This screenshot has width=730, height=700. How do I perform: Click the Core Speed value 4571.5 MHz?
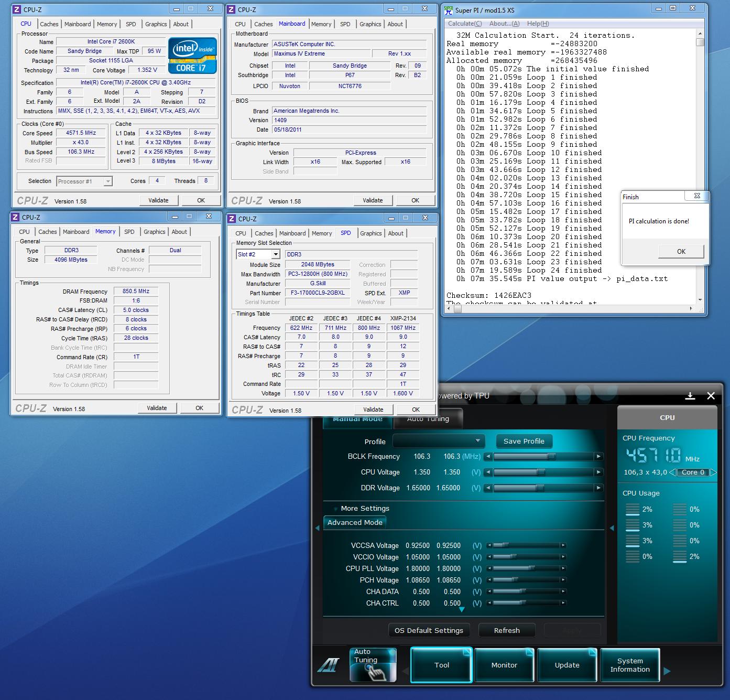(81, 133)
